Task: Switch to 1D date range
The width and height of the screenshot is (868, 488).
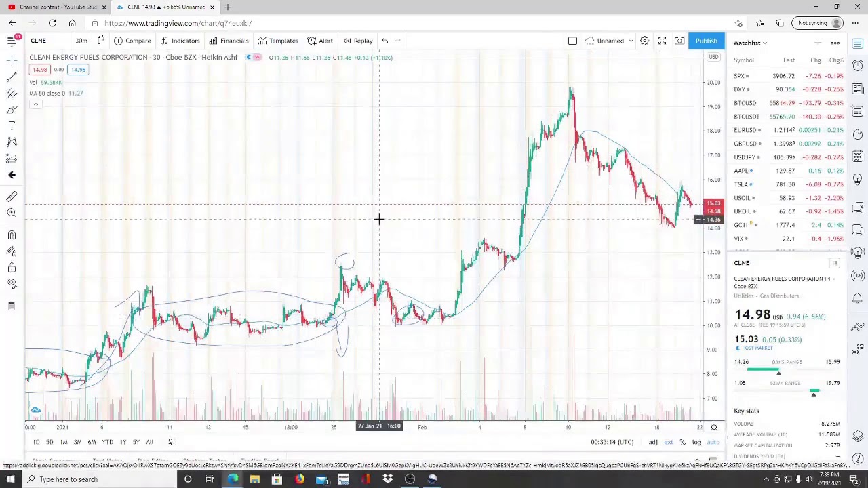Action: (36, 442)
